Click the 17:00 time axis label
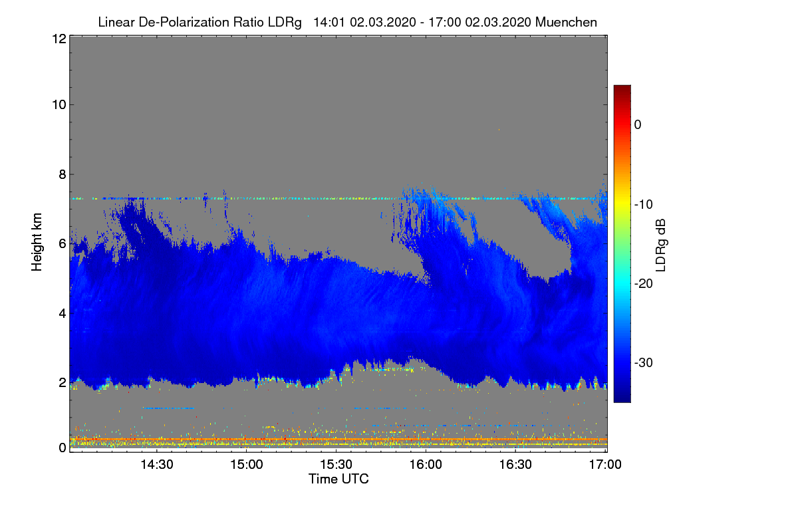 (x=606, y=464)
